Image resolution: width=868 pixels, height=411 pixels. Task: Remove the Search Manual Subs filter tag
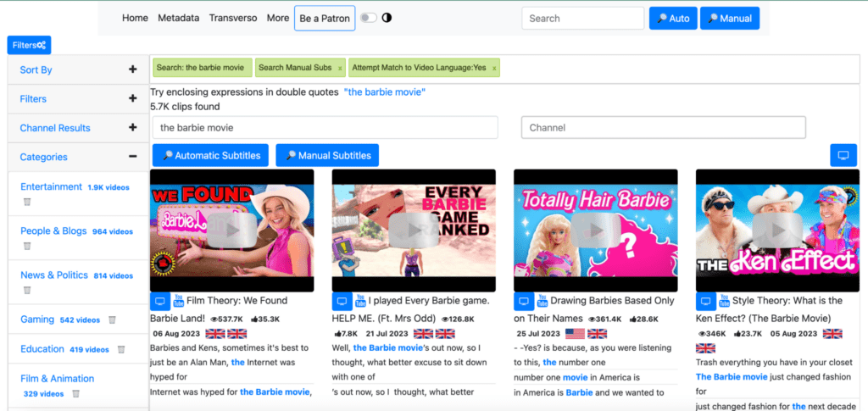tap(340, 68)
